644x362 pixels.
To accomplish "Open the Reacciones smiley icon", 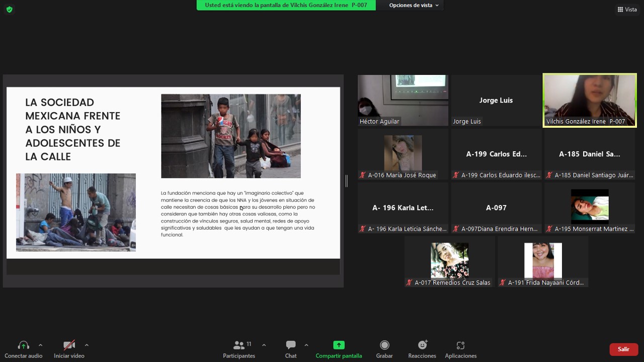I will [422, 345].
